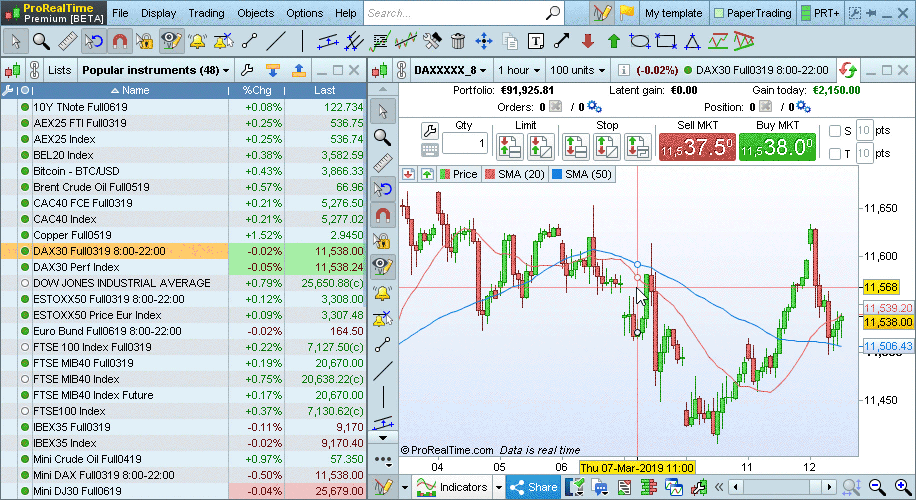The height and width of the screenshot is (500, 916).
Task: Open the order panel wrench settings icon
Action: click(429, 131)
